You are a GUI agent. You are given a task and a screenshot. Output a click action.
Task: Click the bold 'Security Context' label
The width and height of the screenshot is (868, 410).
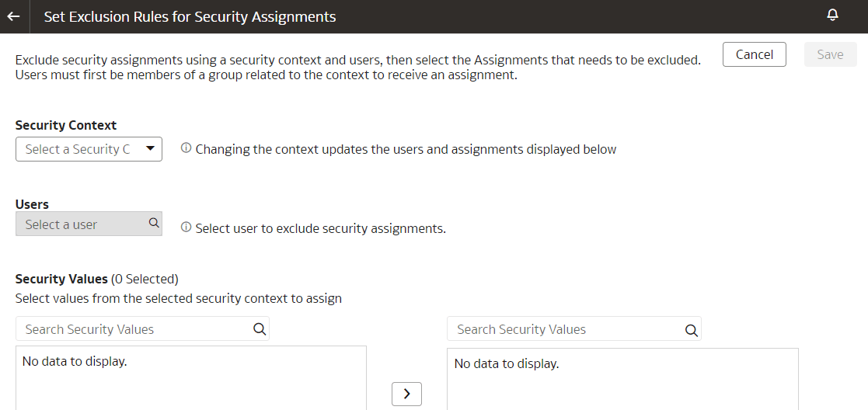[x=66, y=125]
